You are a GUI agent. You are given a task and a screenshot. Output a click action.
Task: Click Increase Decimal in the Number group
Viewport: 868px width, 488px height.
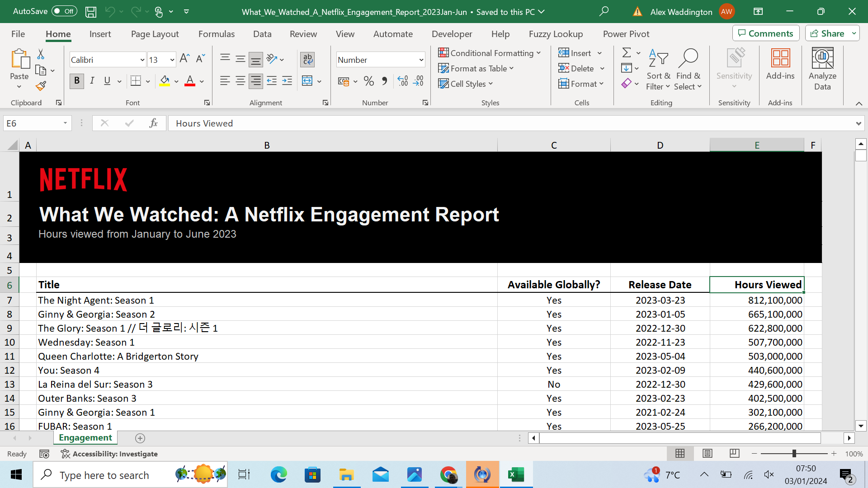click(402, 81)
